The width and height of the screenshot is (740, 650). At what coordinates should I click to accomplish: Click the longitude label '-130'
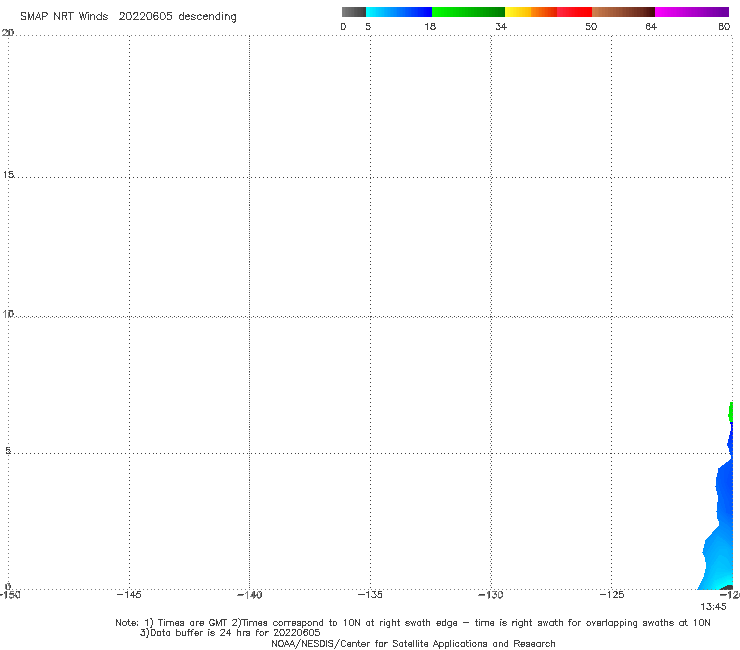(x=491, y=595)
